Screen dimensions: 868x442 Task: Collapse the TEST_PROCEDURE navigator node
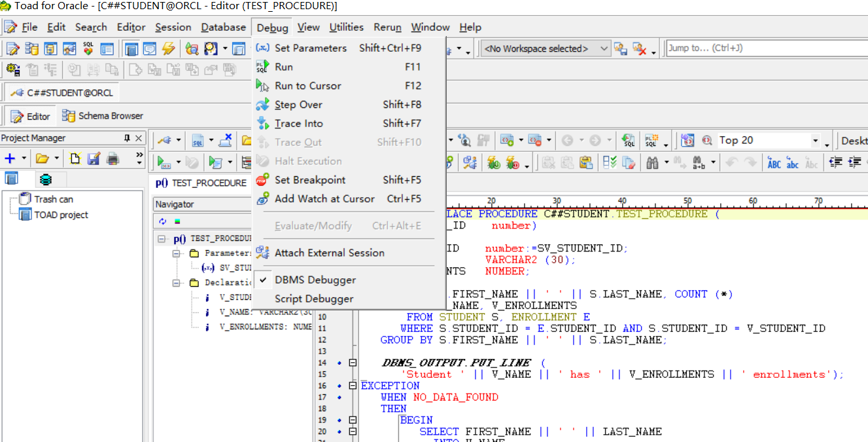(162, 239)
